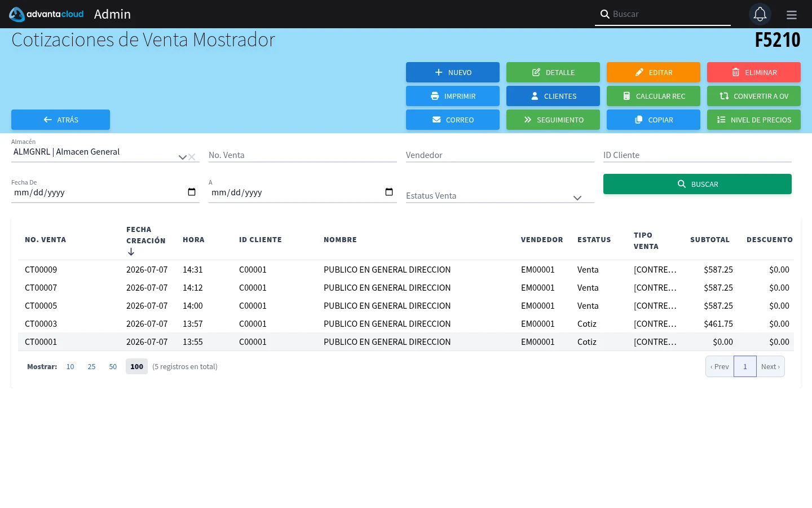The image size is (812, 508).
Task: Click the $461.75 subtotal cell
Action: [718, 324]
